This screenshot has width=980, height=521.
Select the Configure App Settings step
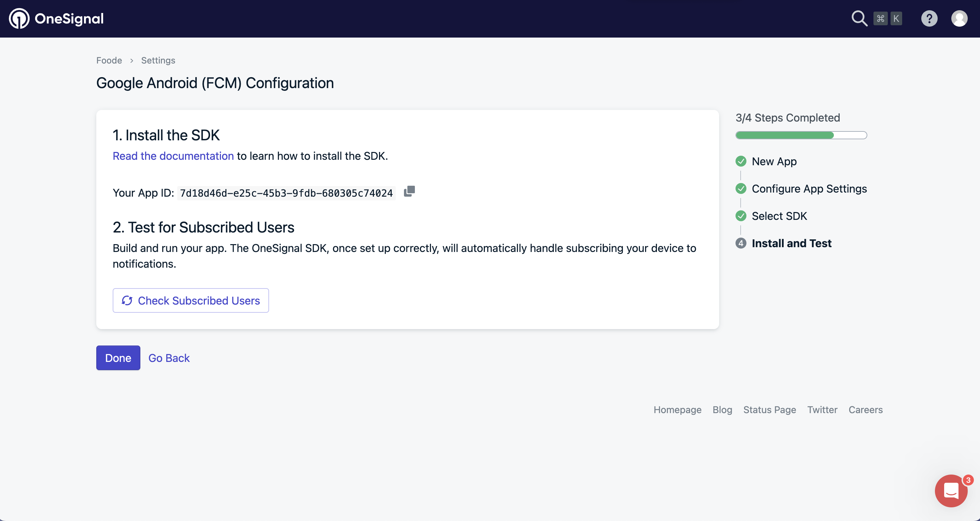(x=809, y=188)
